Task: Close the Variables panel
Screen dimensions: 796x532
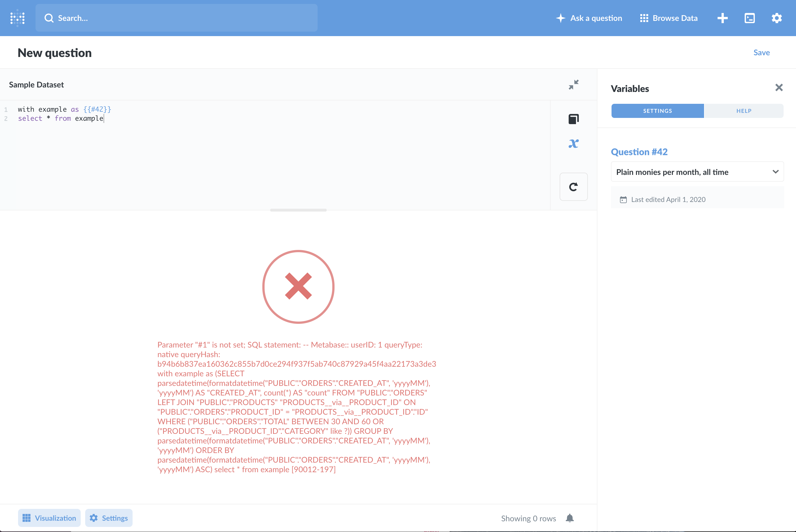Action: coord(779,88)
